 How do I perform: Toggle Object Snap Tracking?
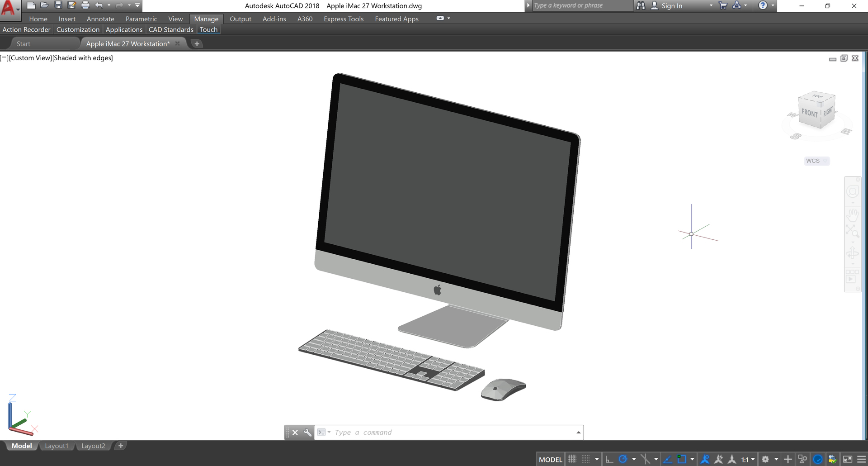667,459
